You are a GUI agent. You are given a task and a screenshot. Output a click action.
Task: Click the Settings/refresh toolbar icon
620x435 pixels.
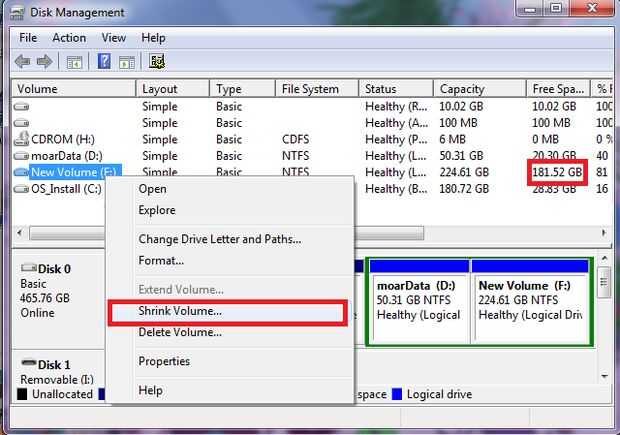(x=157, y=61)
